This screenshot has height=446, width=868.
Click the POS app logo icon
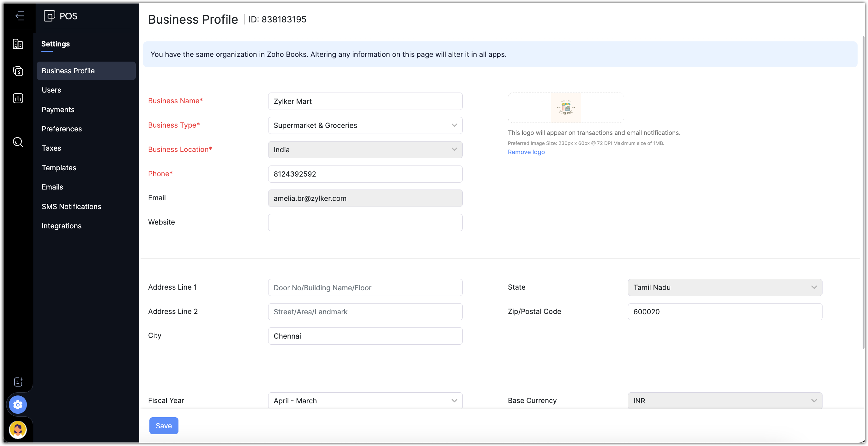click(49, 16)
